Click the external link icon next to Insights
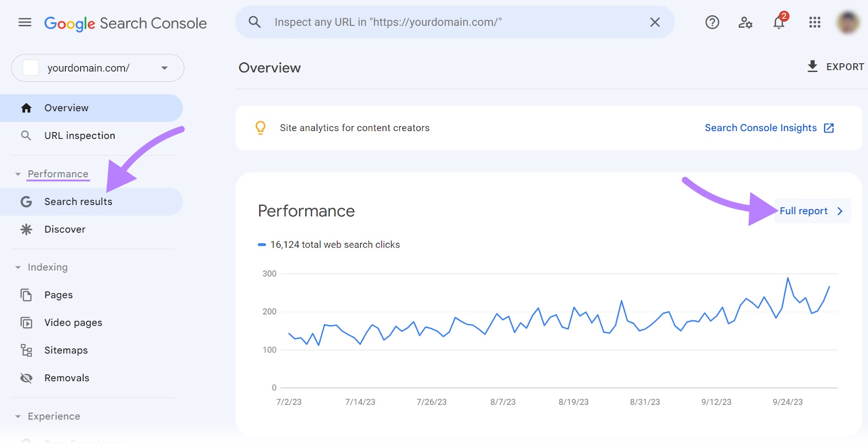Viewport: 868px width, 445px height. [x=828, y=128]
